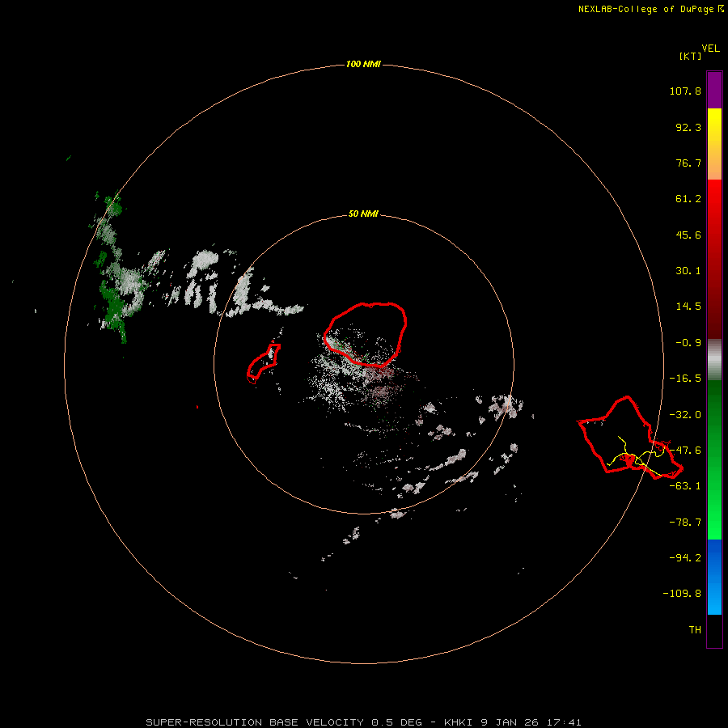Screen dimensions: 728x728
Task: Click the blue segment of the velocity color bar
Action: [714, 577]
